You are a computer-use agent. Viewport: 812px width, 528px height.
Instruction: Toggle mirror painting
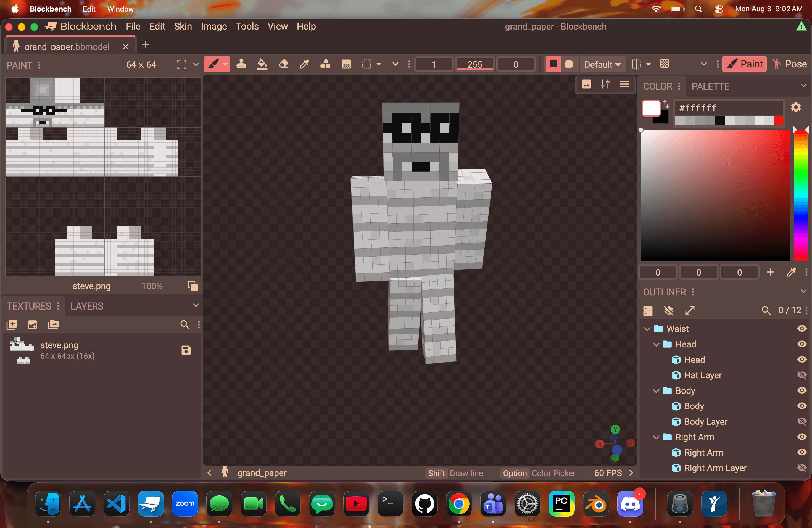coord(636,64)
